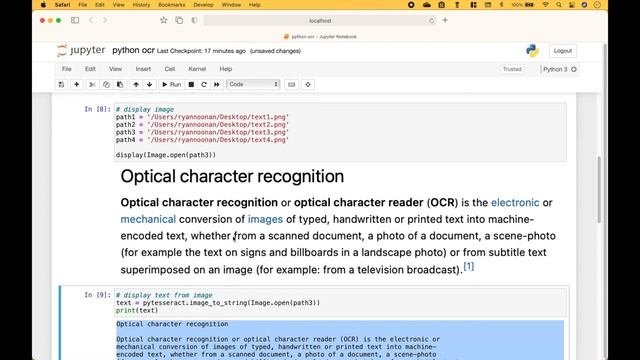Open Spotlight search in menu bar
The image size is (640, 360).
(x=559, y=5)
